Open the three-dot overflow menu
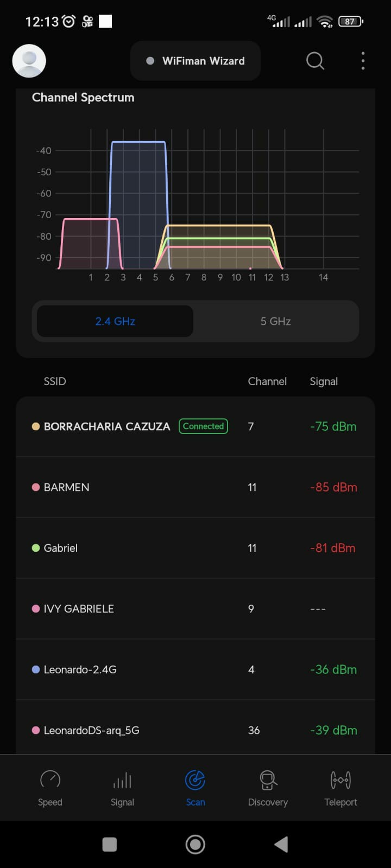This screenshot has height=868, width=391. (363, 61)
